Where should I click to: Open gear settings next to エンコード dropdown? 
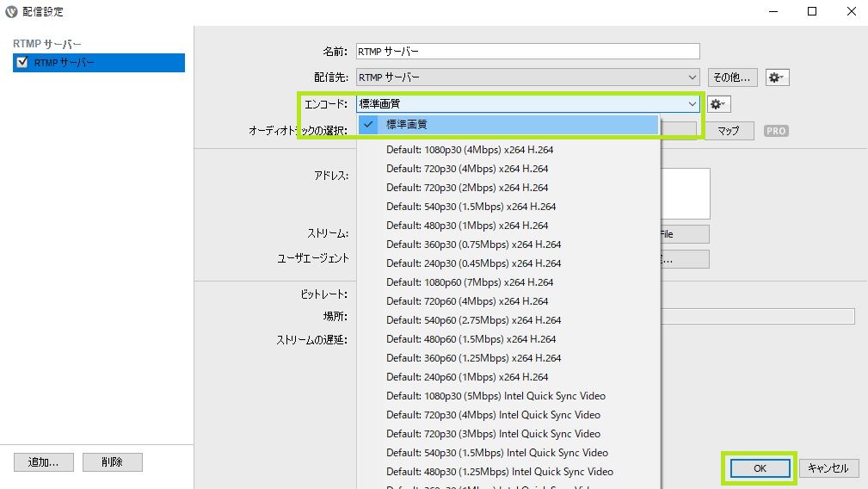point(718,104)
